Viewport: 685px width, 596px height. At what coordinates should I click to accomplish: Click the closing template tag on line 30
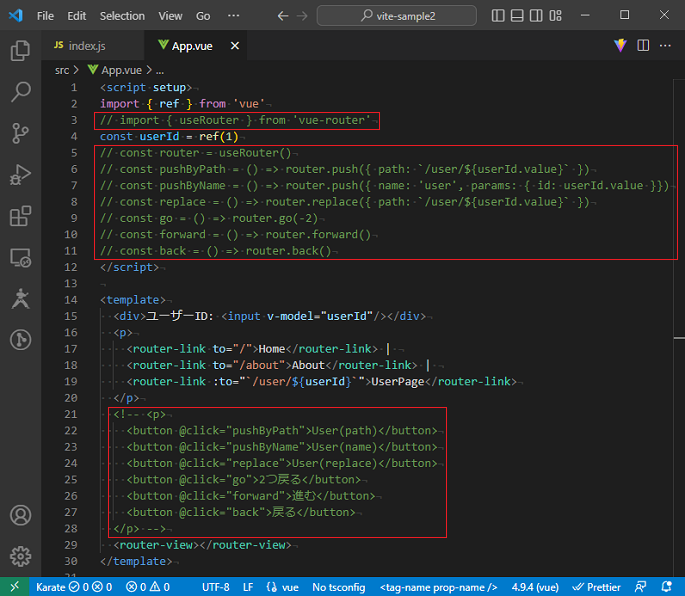pos(136,561)
